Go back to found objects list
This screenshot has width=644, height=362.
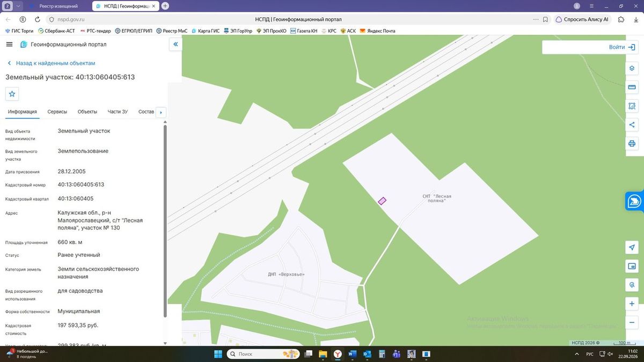[x=50, y=63]
